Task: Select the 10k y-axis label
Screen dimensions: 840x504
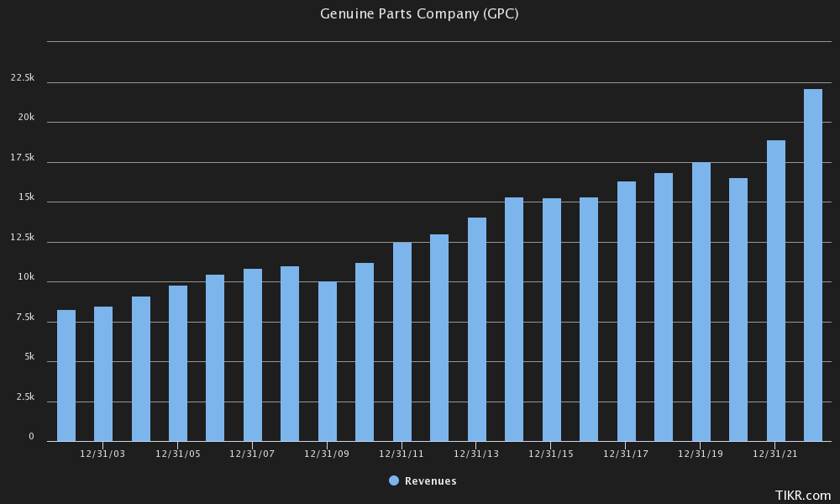Action: click(26, 277)
